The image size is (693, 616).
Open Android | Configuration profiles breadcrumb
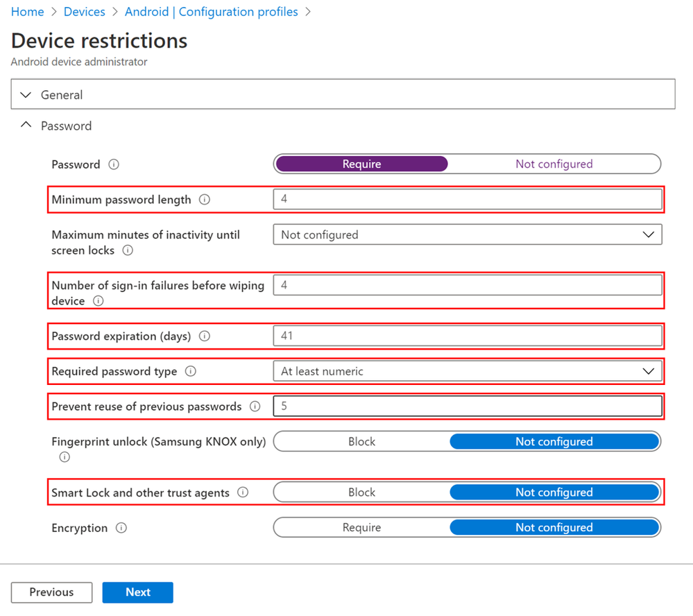click(x=212, y=12)
